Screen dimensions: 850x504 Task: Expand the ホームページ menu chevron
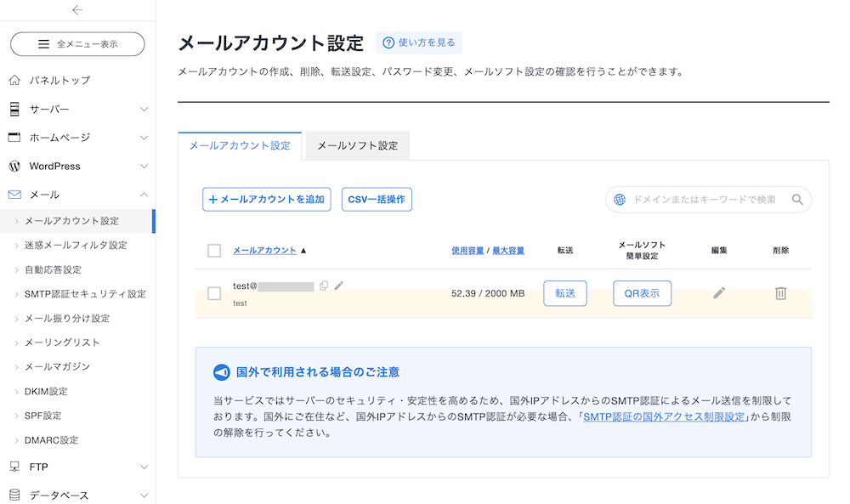pyautogui.click(x=144, y=138)
